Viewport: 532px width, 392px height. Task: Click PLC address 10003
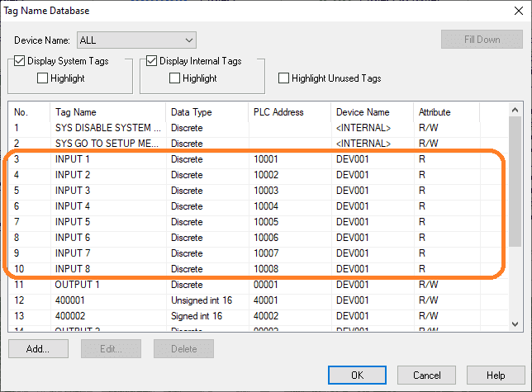[266, 191]
